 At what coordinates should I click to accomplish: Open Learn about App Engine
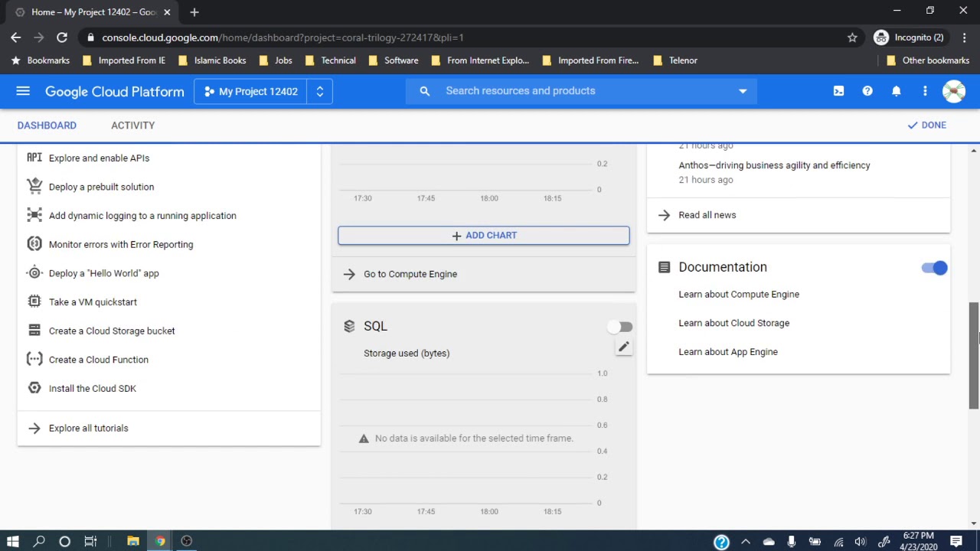728,352
